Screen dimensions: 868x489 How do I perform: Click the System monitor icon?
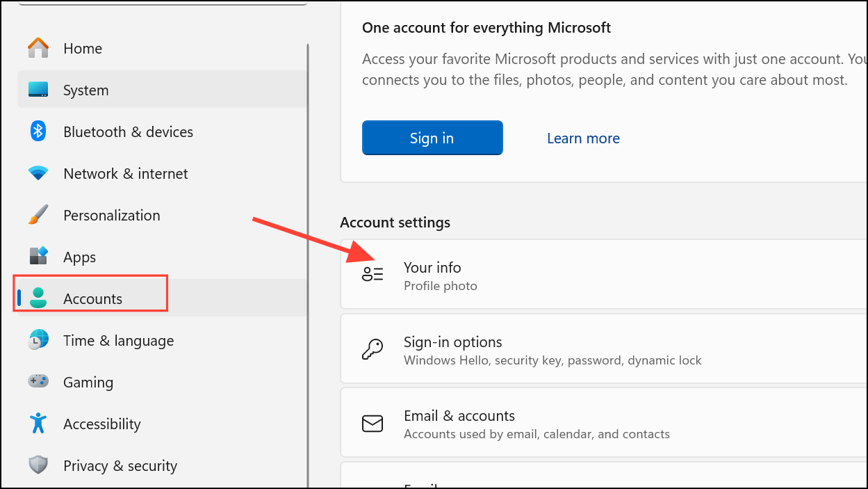38,90
